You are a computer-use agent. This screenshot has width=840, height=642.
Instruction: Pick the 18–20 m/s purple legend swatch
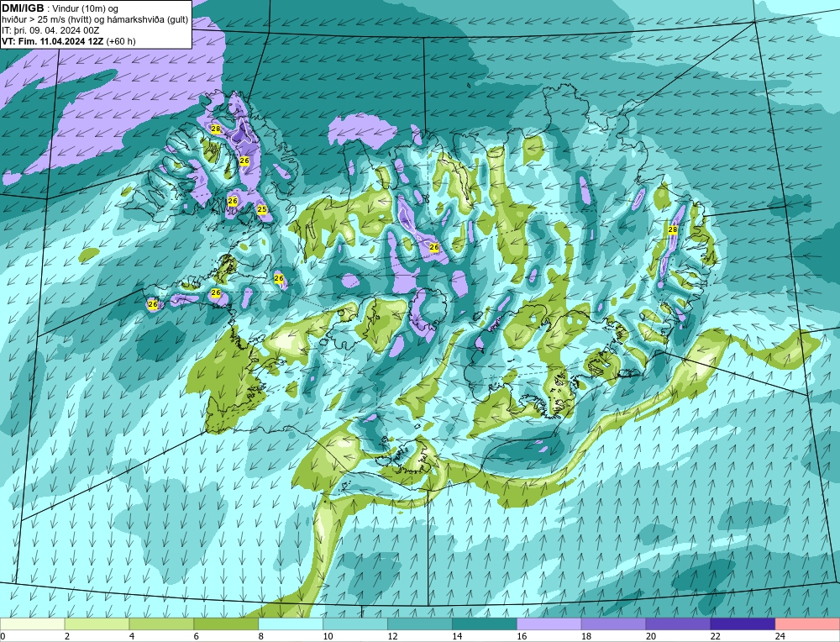click(x=613, y=624)
